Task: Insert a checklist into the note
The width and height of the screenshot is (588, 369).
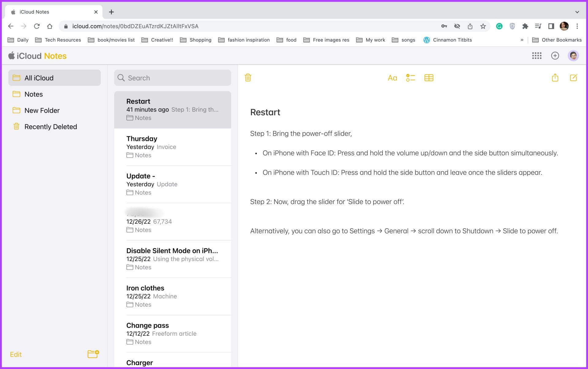Action: [x=410, y=78]
